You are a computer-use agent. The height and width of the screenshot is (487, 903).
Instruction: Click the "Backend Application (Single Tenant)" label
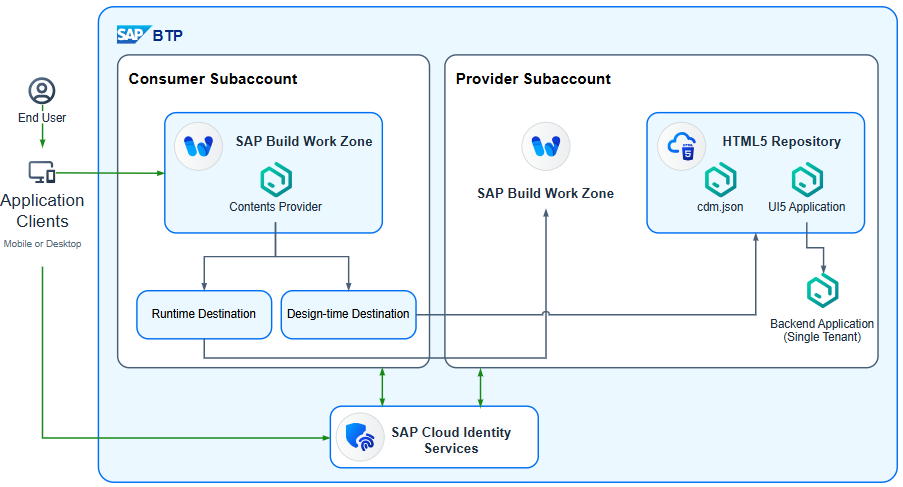[x=822, y=330]
